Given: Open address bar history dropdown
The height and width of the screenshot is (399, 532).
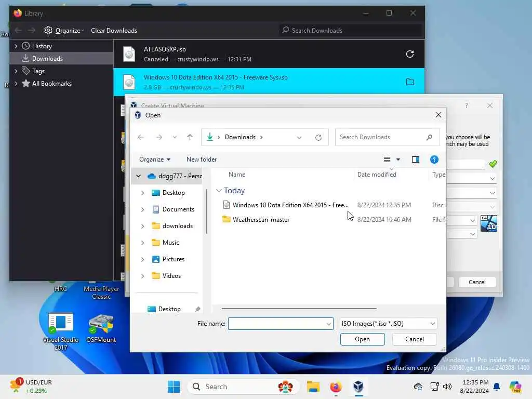Looking at the screenshot, I should click(x=299, y=137).
